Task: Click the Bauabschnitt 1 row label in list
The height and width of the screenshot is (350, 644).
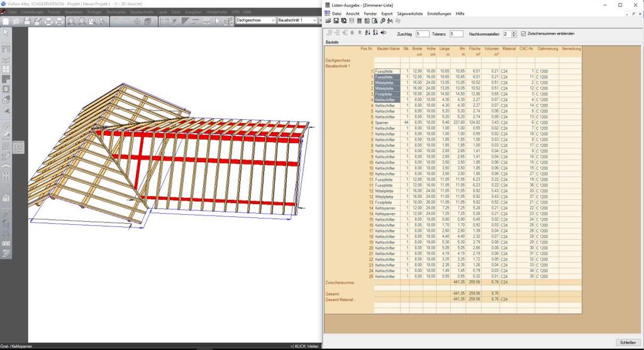Action: point(338,65)
